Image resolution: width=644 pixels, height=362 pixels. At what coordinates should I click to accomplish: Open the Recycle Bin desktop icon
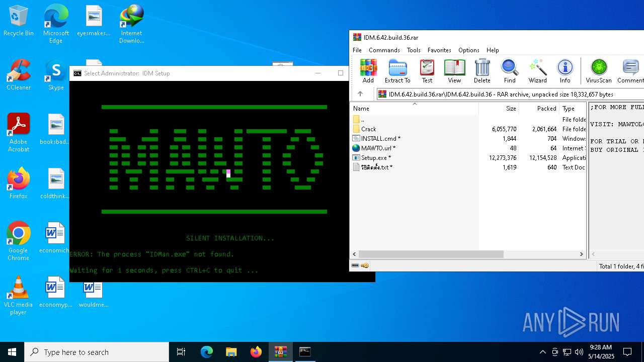click(x=19, y=22)
